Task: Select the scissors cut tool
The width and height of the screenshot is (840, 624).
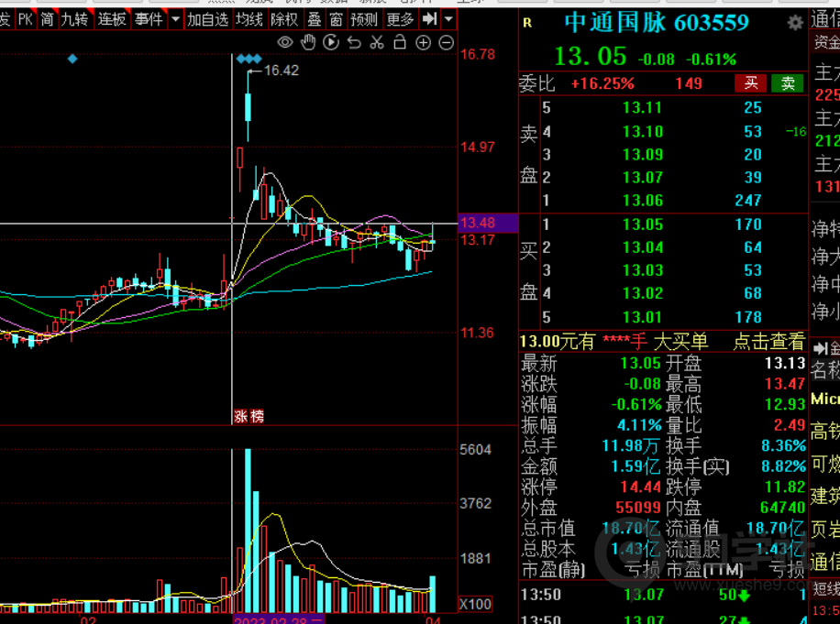Action: (377, 42)
